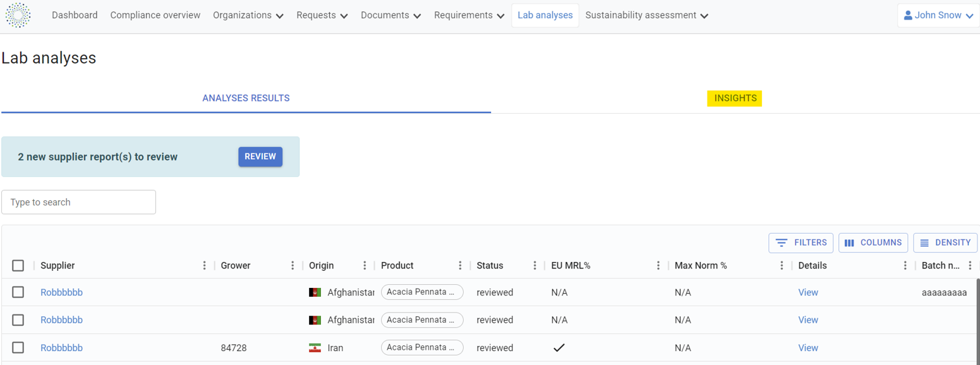
Task: Switch to the Insights tab
Action: [735, 99]
